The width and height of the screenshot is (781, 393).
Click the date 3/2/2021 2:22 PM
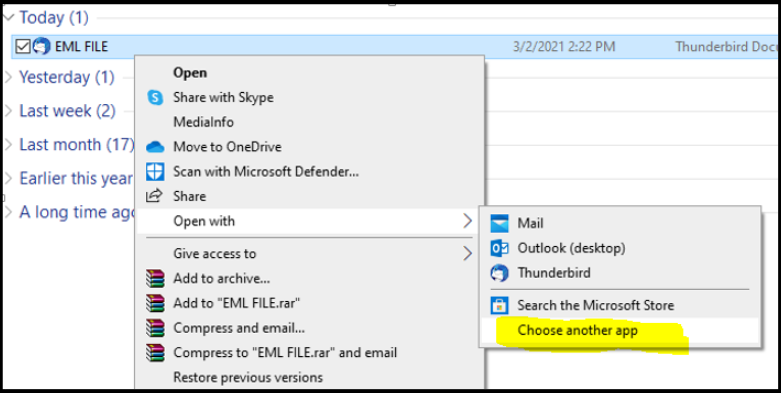(x=564, y=47)
